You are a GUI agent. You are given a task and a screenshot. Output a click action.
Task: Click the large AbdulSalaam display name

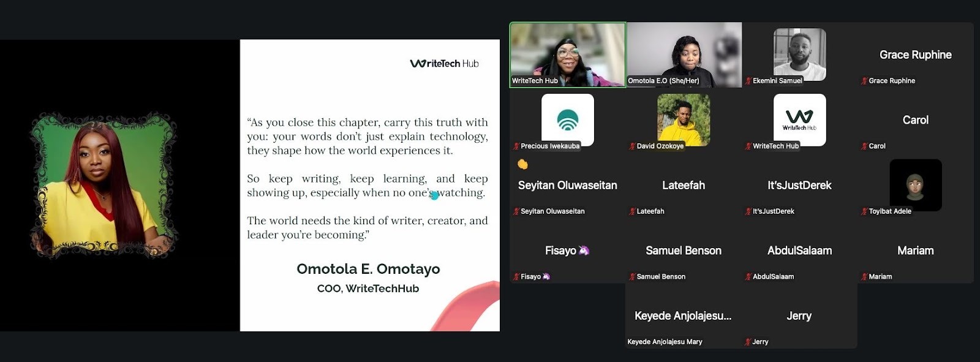(799, 251)
